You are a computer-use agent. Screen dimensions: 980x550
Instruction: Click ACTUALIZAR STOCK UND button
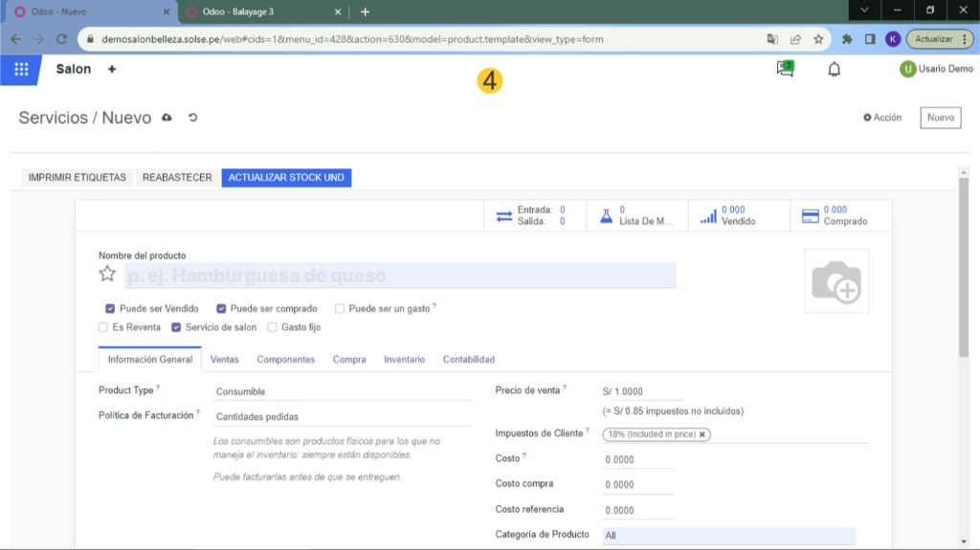[x=286, y=178]
